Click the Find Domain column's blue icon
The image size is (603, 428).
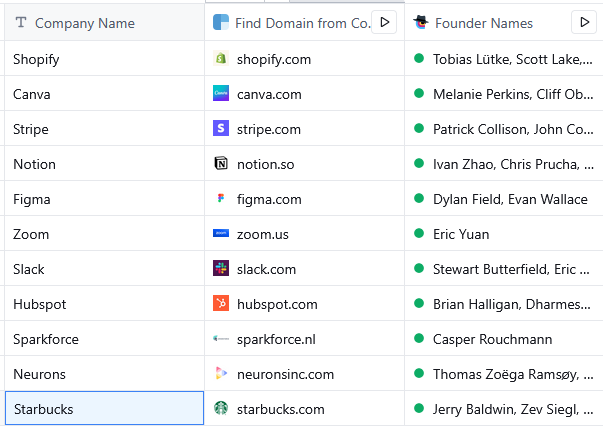(x=221, y=22)
